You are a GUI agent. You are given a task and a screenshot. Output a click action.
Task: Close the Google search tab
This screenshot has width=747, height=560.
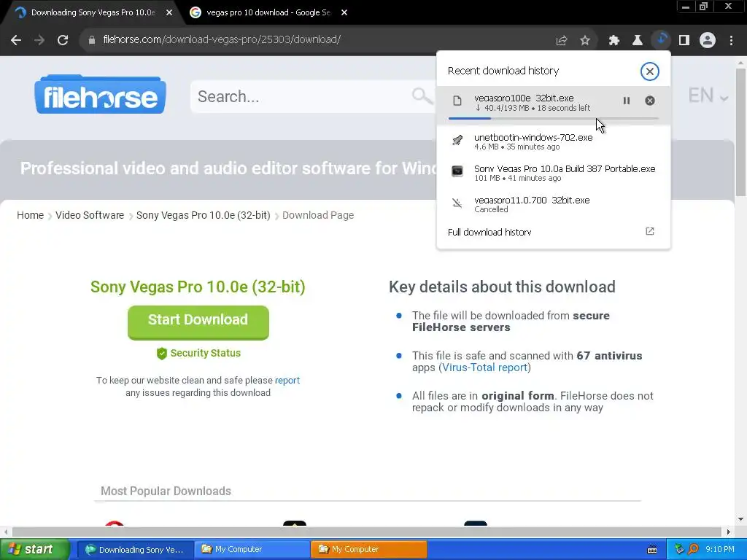pos(344,13)
